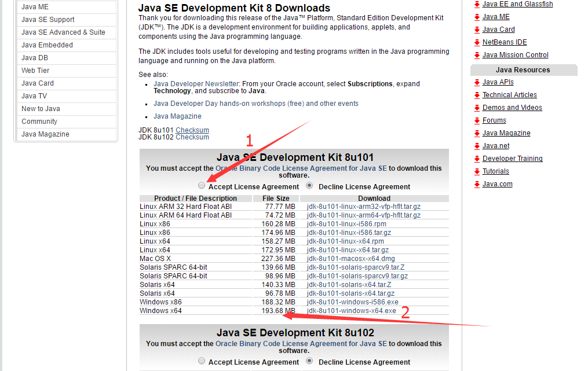
Task: Download jdk-8u101-linux-arm32-vfp-hflt.tar.gz
Action: coord(364,207)
